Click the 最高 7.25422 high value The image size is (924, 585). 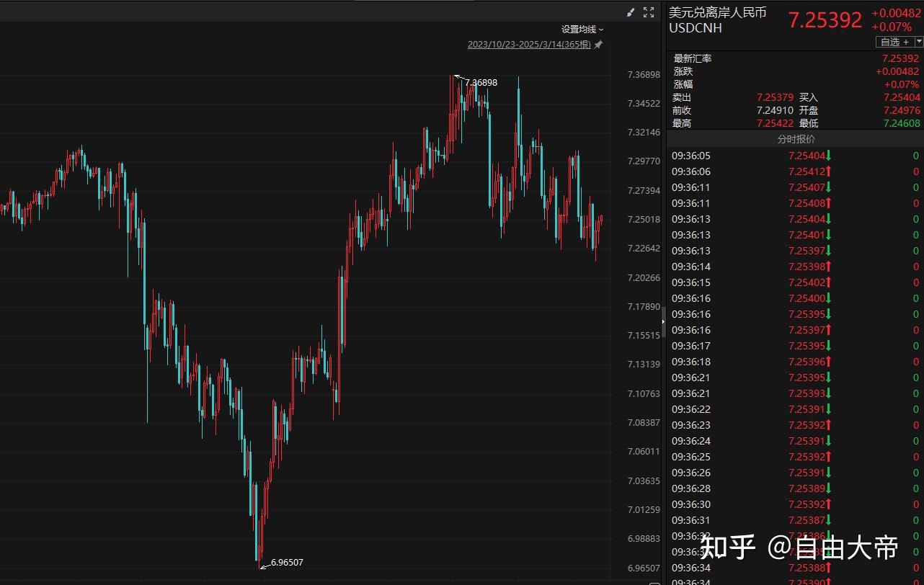tap(775, 123)
